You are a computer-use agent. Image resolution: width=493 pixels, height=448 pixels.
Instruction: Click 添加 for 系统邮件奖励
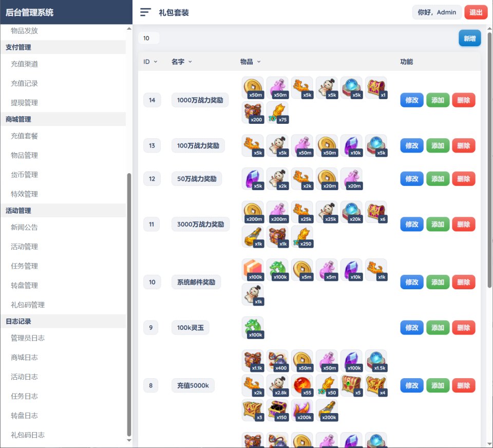[x=438, y=282]
